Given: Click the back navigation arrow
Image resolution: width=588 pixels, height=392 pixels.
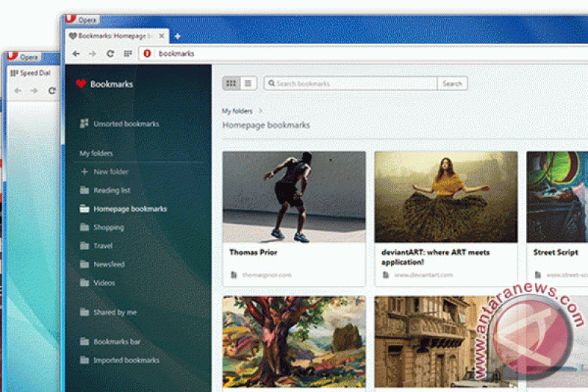Looking at the screenshot, I should point(76,54).
